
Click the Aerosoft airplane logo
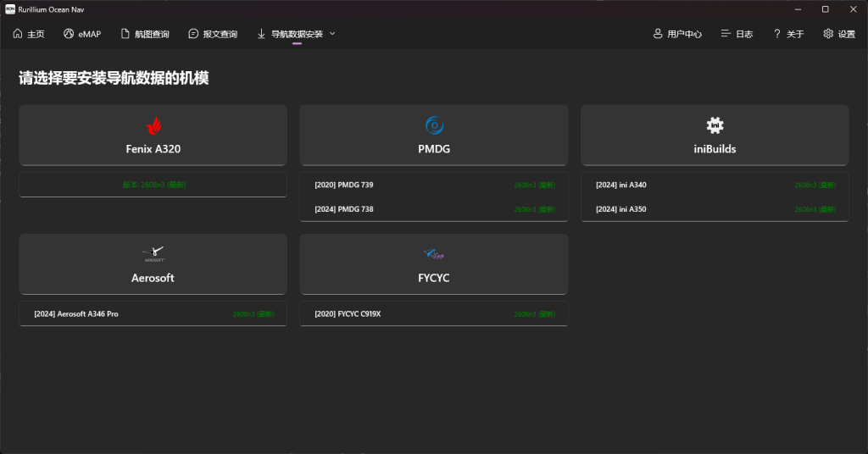point(154,254)
